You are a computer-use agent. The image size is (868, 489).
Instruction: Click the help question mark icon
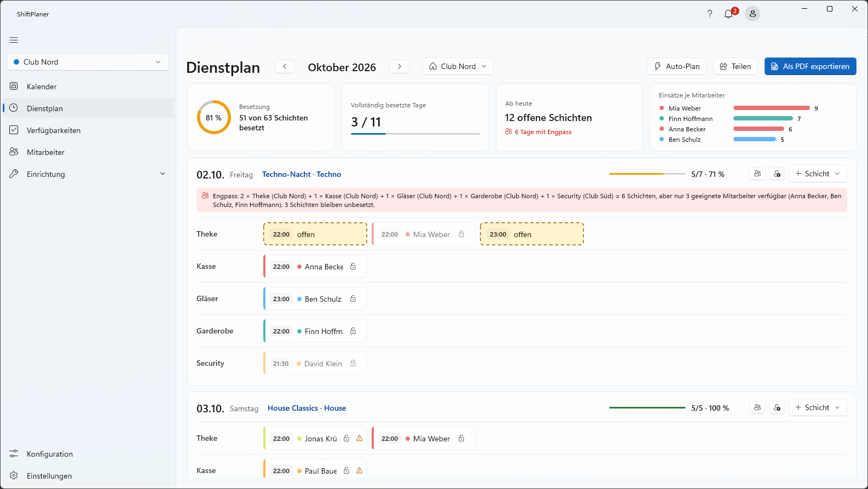tap(710, 14)
